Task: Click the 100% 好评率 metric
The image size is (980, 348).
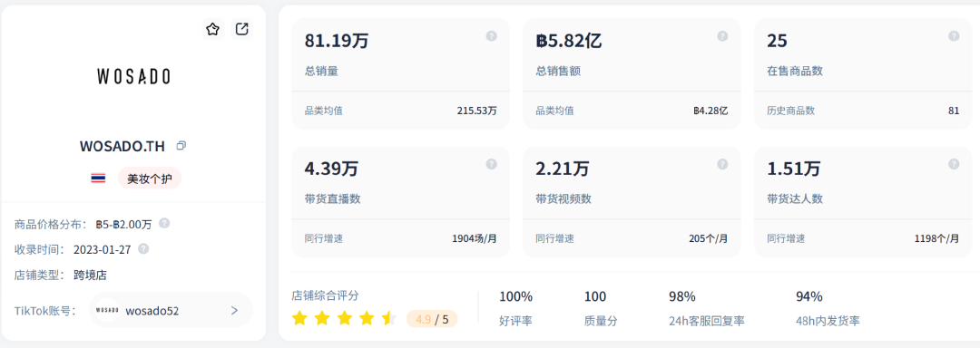Action: [516, 309]
